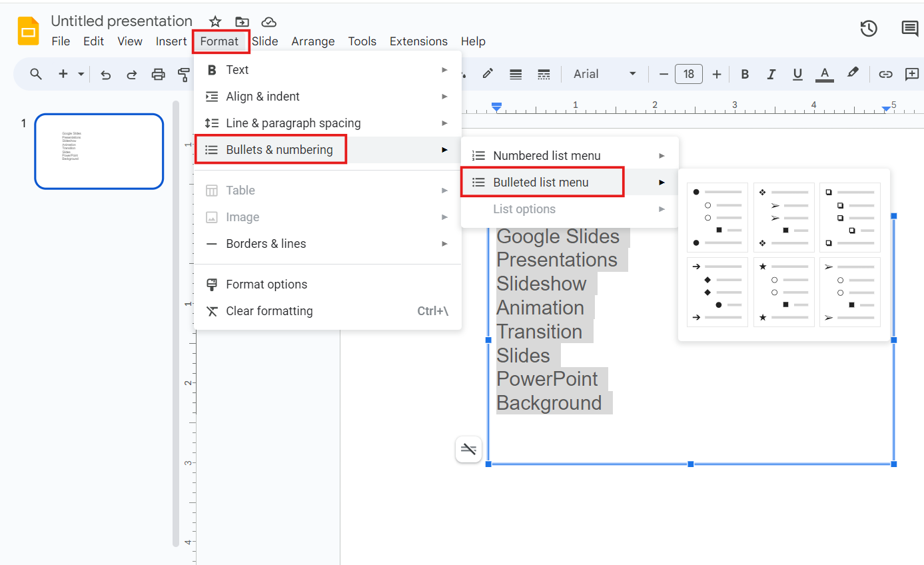
Task: Select slide 1 thumbnail in filmstrip
Action: [x=99, y=151]
